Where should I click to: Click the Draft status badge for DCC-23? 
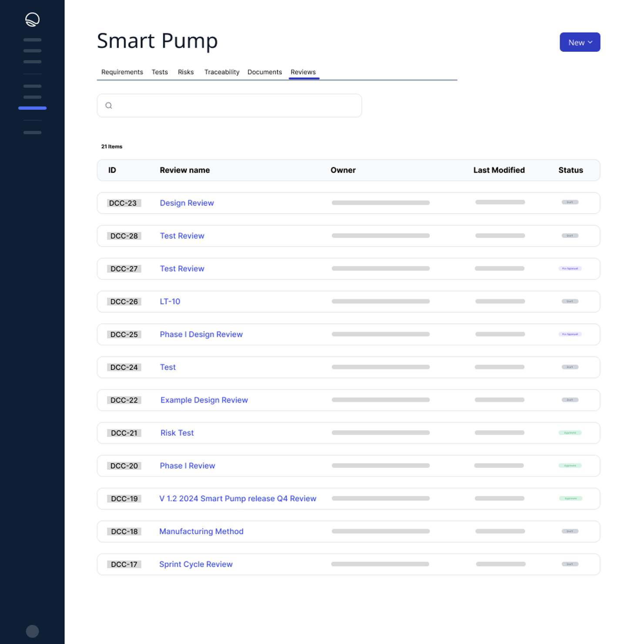(x=570, y=202)
